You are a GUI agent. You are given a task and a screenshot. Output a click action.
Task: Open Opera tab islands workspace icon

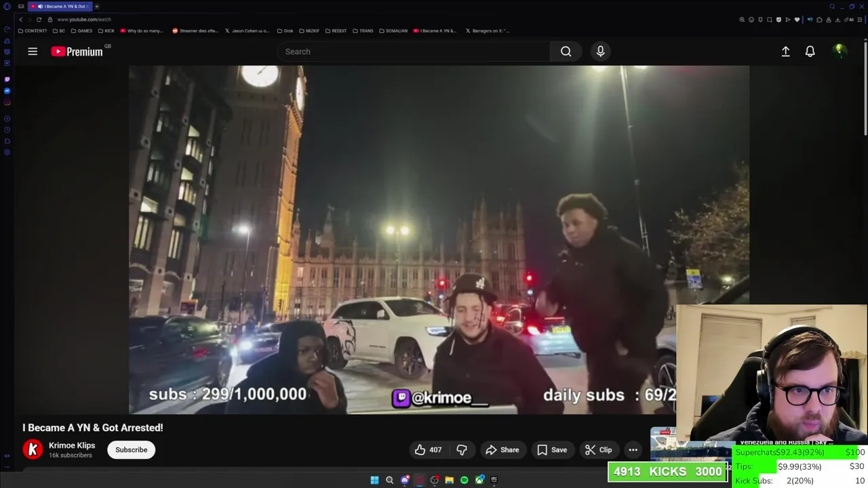tap(21, 6)
